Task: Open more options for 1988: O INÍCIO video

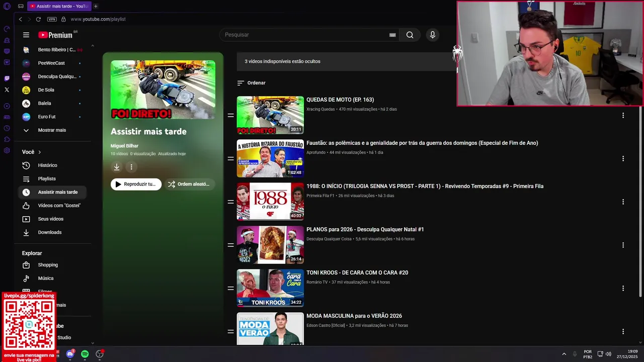Action: (623, 202)
